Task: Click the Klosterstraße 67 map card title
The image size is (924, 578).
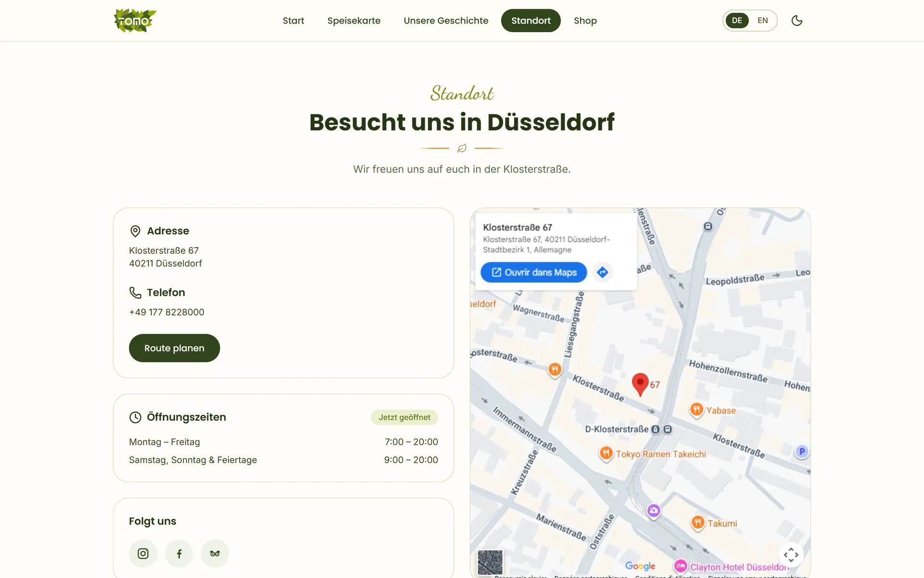Action: (517, 227)
